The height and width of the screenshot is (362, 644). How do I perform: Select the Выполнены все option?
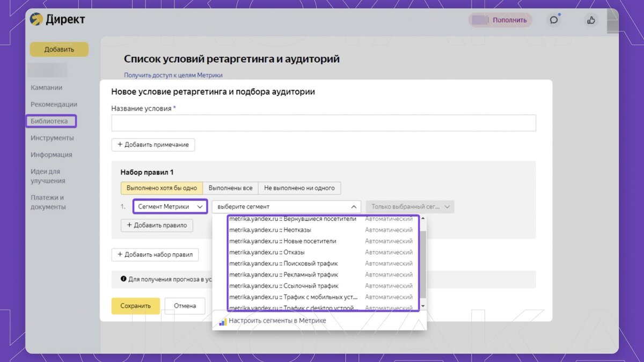pos(230,188)
